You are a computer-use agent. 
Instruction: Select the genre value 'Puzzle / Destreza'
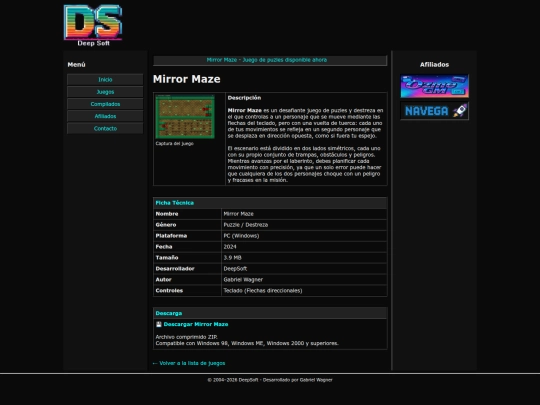point(246,225)
